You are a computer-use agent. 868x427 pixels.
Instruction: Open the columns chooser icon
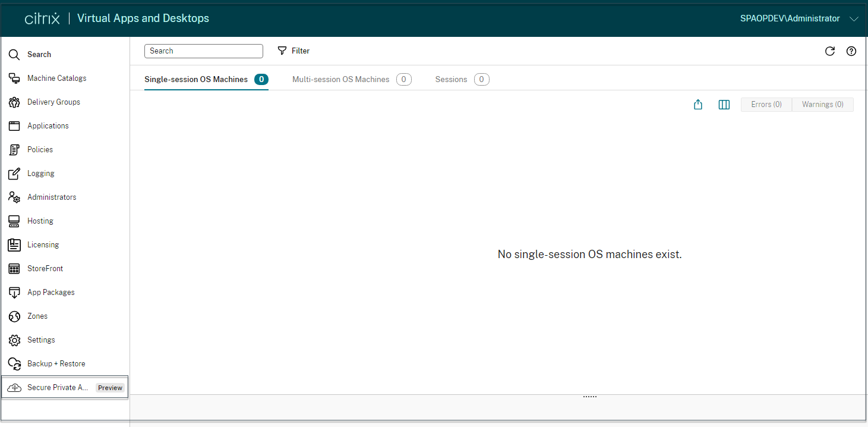tap(724, 105)
